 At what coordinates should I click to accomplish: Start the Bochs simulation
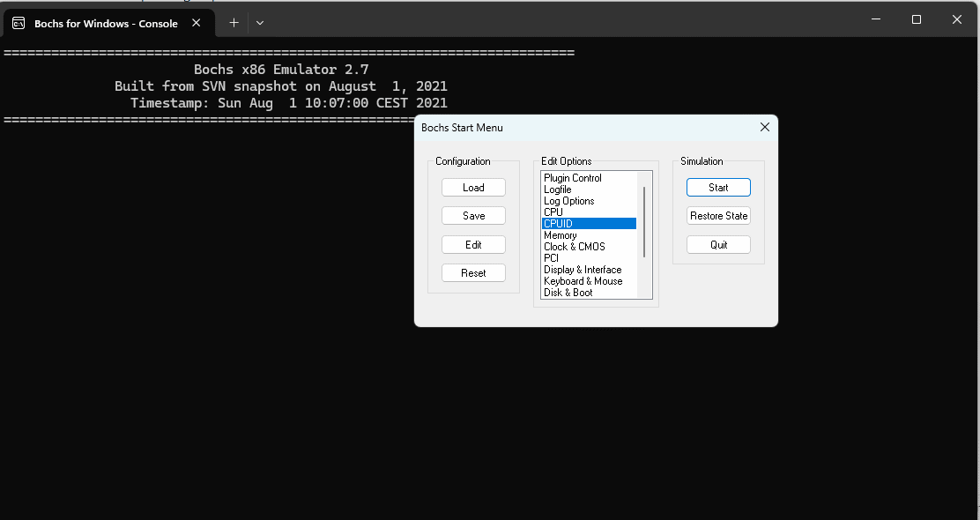tap(718, 187)
